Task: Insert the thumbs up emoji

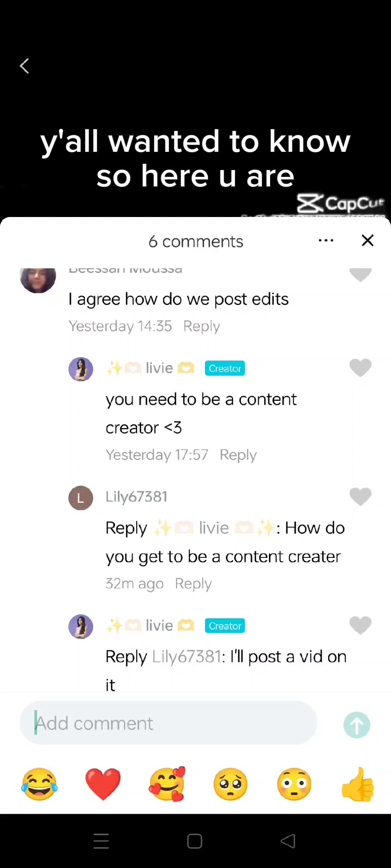Action: tap(358, 784)
